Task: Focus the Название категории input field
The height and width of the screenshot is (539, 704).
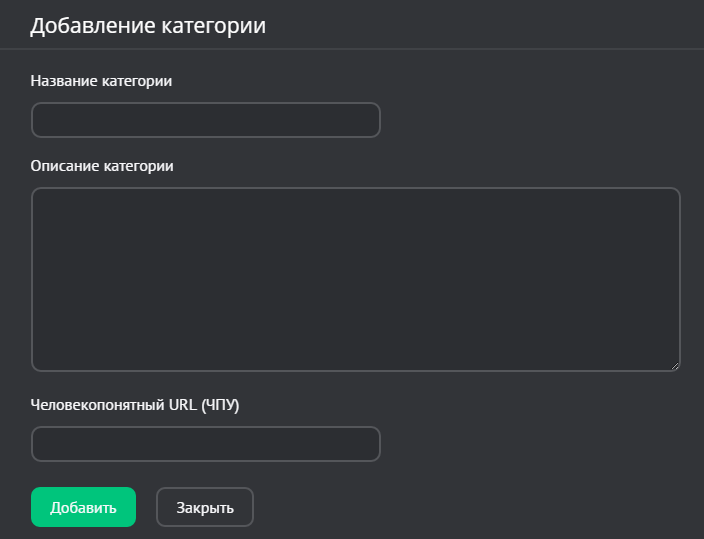Action: coord(206,120)
